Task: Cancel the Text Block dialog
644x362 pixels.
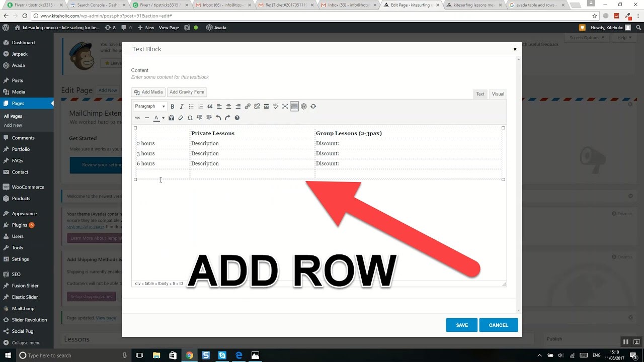Action: [499, 325]
